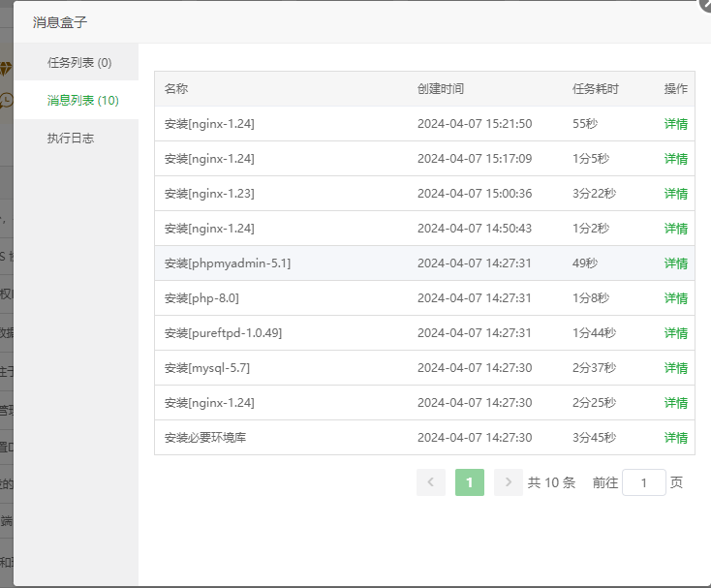Select the 安装[php-8.0] name cell
This screenshot has width=711, height=588.
(201, 298)
